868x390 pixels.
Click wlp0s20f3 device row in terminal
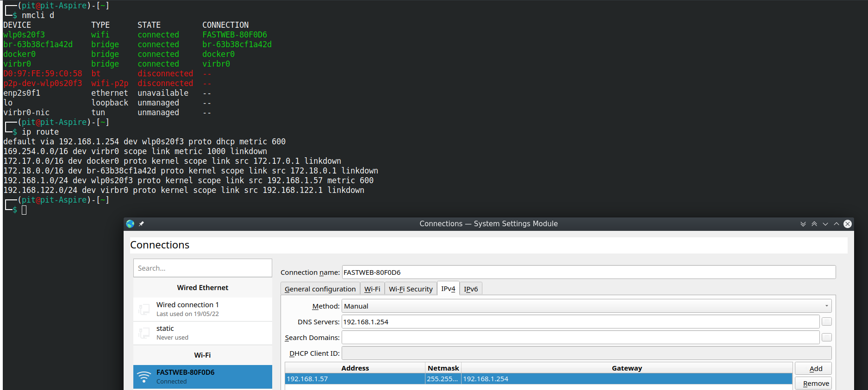135,35
